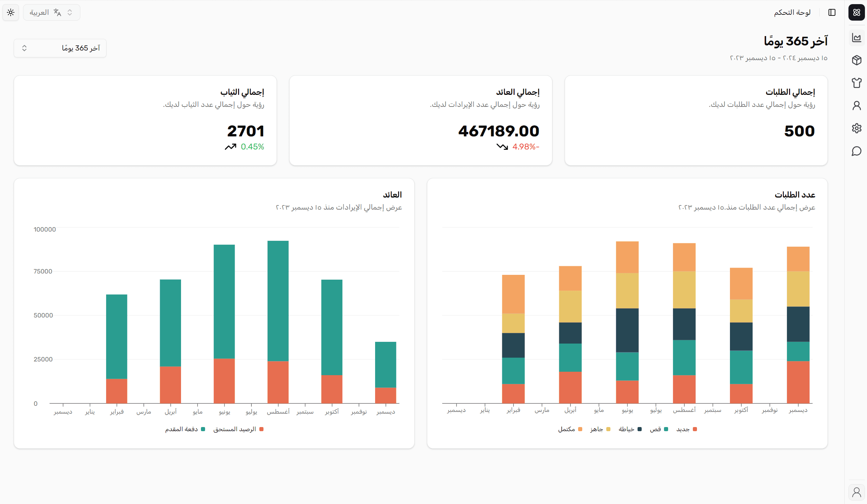The width and height of the screenshot is (867, 504).
Task: Open the chat messages icon in sidebar
Action: (856, 151)
